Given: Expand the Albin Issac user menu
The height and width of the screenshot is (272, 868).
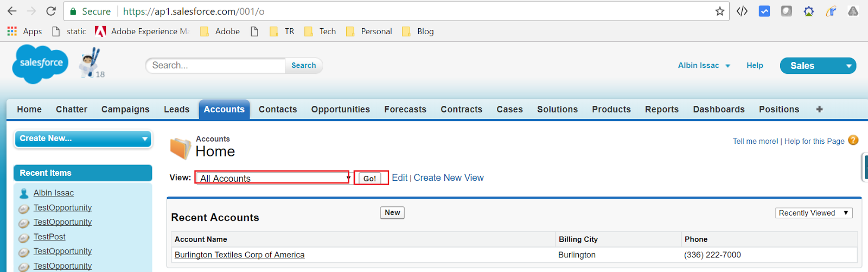Looking at the screenshot, I should (704, 65).
